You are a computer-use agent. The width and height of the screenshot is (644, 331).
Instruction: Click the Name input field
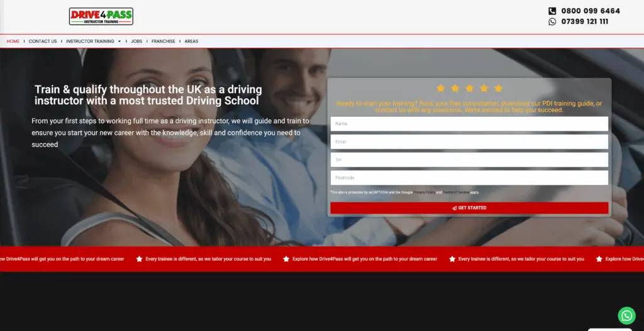coord(469,124)
